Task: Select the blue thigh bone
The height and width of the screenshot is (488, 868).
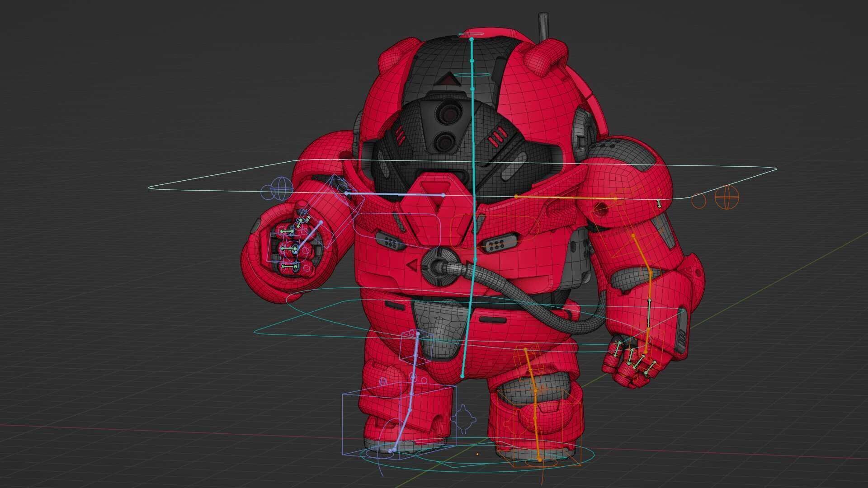Action: tap(415, 355)
